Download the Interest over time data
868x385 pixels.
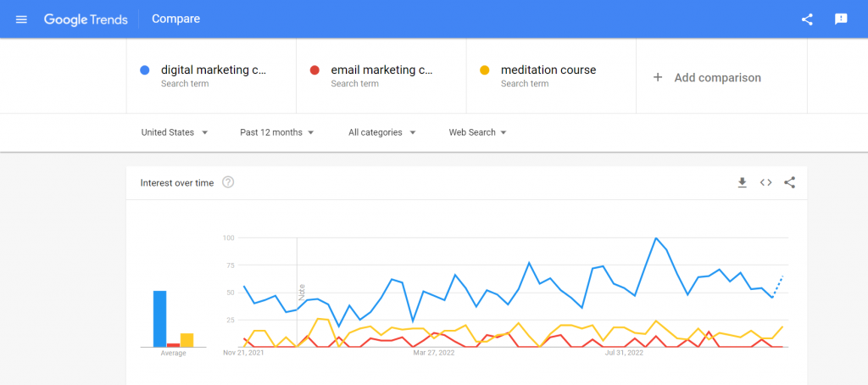pyautogui.click(x=742, y=182)
